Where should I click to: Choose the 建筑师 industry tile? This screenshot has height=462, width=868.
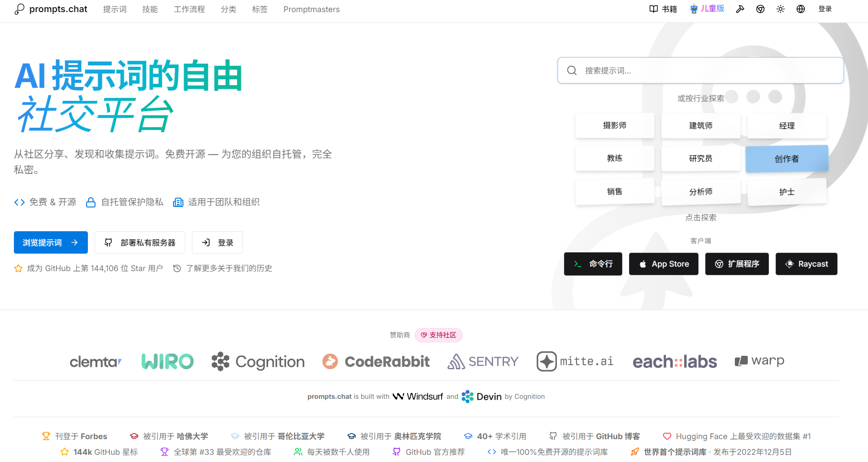(x=701, y=125)
